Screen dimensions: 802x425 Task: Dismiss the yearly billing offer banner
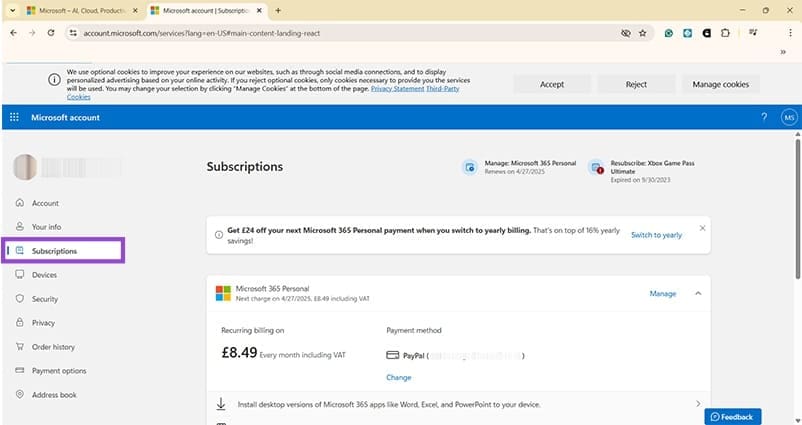pyautogui.click(x=702, y=228)
